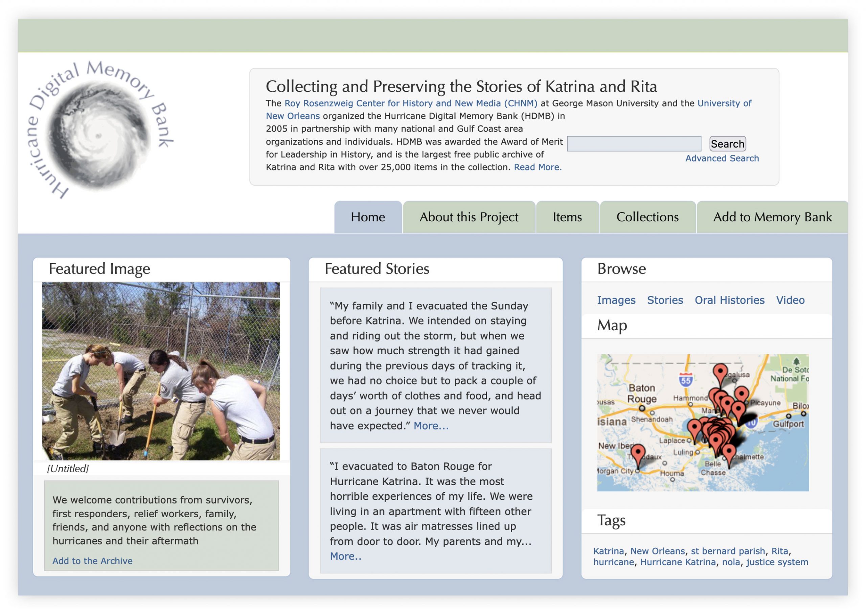This screenshot has width=866, height=616.
Task: Select the lowercase hurricane tag
Action: (x=613, y=562)
